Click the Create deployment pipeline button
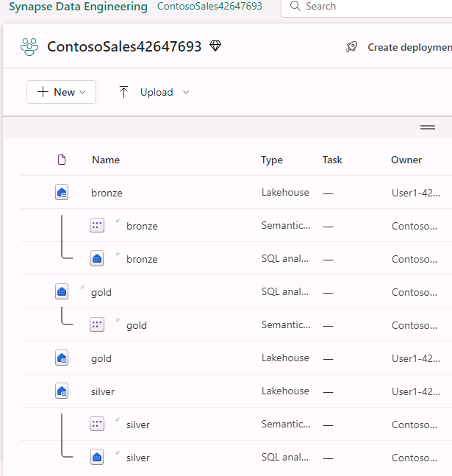The width and height of the screenshot is (452, 476). (408, 47)
